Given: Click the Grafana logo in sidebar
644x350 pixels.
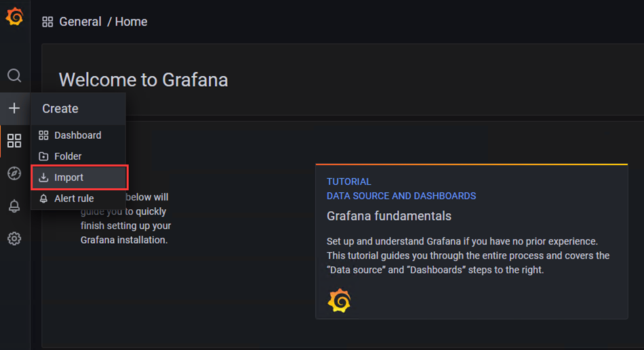Looking at the screenshot, I should tap(14, 16).
